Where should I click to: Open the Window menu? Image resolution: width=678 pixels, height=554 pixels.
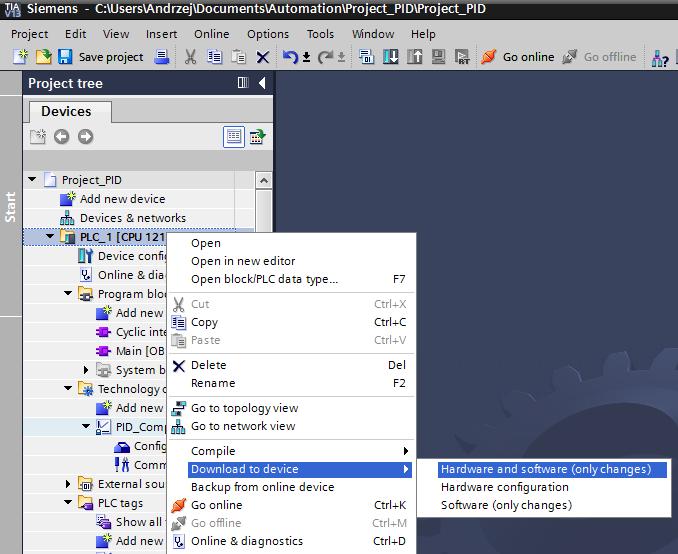[x=373, y=34]
